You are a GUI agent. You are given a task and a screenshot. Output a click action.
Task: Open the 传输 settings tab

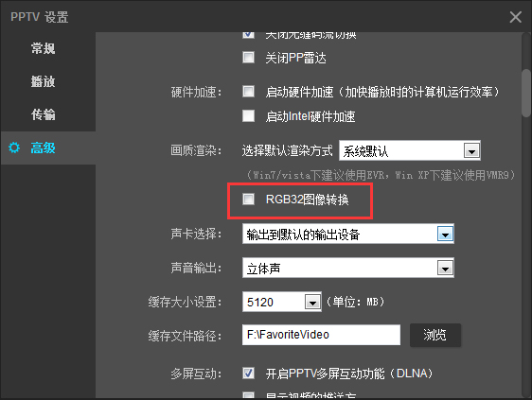click(x=44, y=114)
